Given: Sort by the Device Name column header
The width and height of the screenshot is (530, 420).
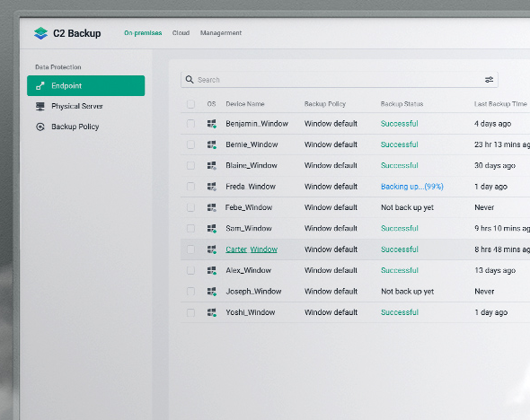Looking at the screenshot, I should [245, 104].
